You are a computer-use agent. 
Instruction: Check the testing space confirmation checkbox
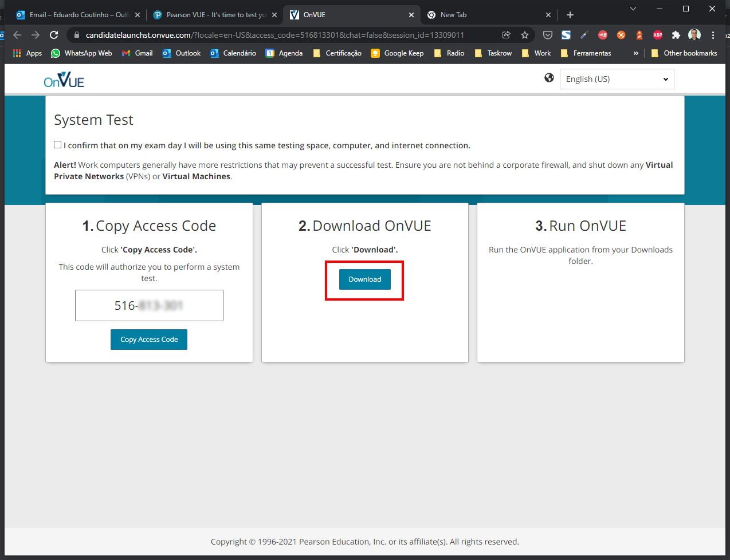tap(58, 145)
